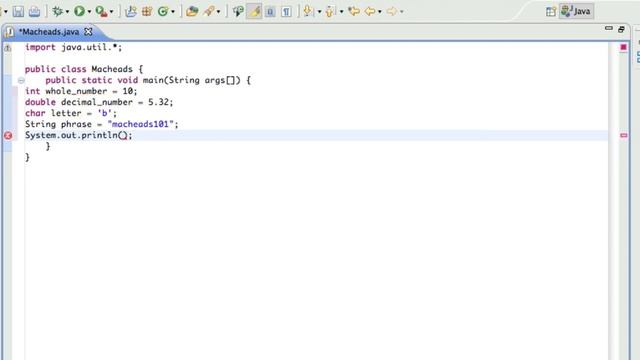The width and height of the screenshot is (640, 360).
Task: Open the External Tools dropdown arrow
Action: (111, 12)
